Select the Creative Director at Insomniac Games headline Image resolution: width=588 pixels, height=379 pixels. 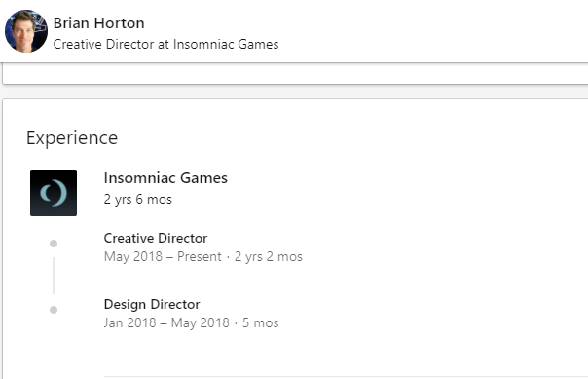165,44
